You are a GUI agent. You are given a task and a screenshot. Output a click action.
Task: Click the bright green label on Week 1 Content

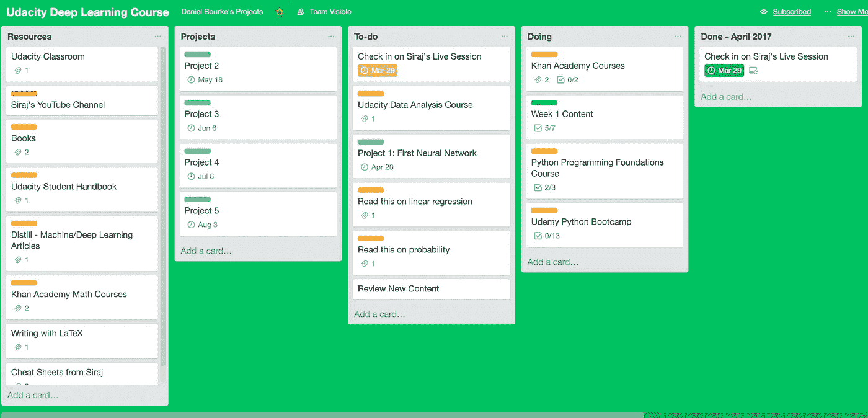544,103
